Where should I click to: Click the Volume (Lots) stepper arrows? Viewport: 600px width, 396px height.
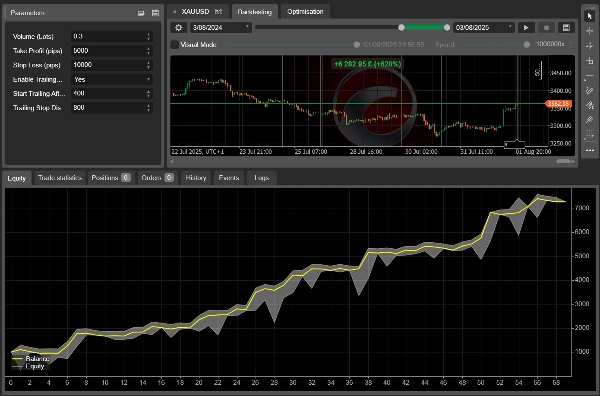pos(148,36)
